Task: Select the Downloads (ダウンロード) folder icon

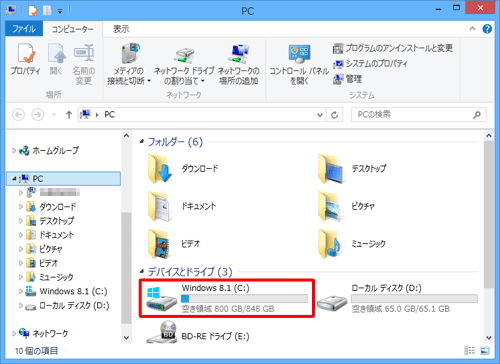Action: [160, 168]
